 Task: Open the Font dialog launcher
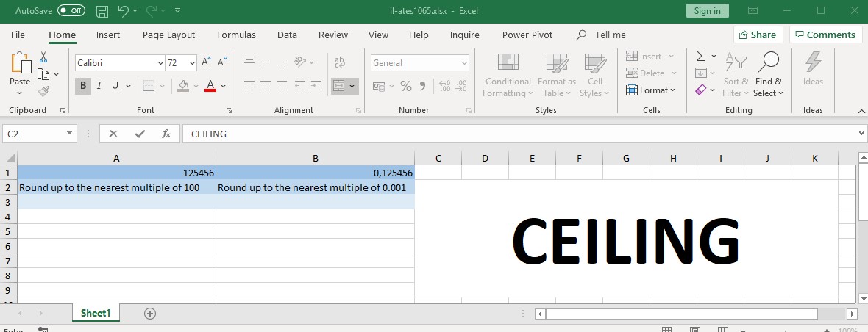click(230, 110)
